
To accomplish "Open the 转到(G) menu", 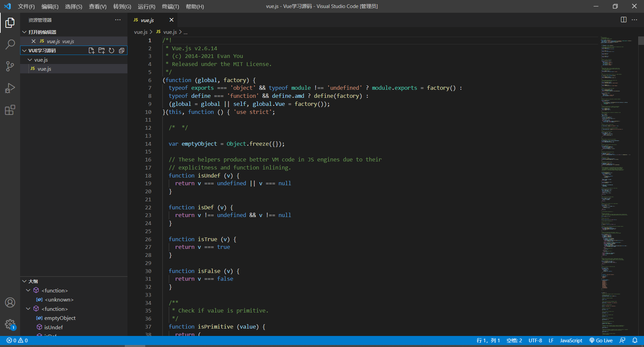I will [x=122, y=6].
